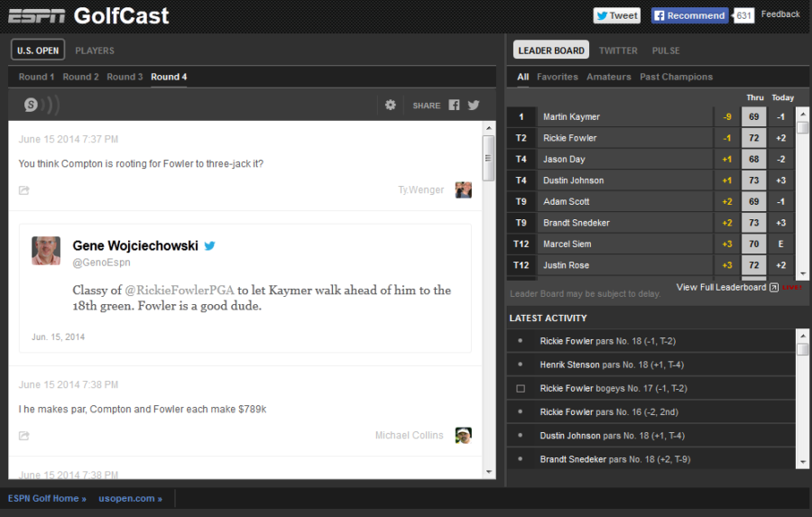Show the Past Champions filter
The image size is (812, 517).
tap(677, 77)
